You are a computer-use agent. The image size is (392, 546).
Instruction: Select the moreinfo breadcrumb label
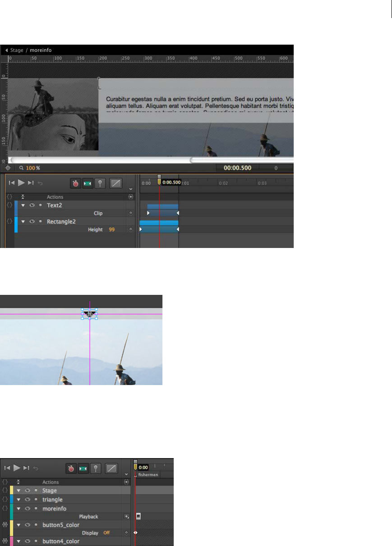pyautogui.click(x=40, y=50)
